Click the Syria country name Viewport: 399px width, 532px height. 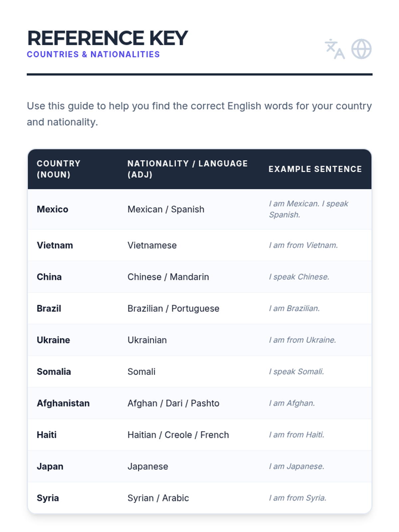pyautogui.click(x=48, y=498)
